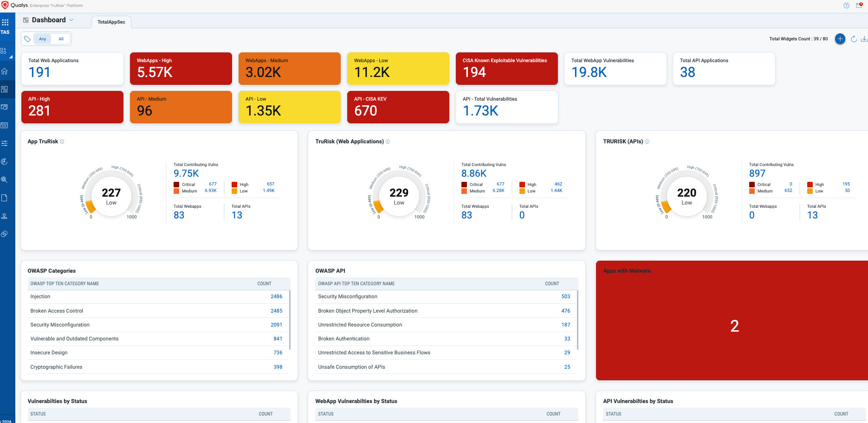Click the Broken Authentication row label
The height and width of the screenshot is (423, 868).
[344, 339]
